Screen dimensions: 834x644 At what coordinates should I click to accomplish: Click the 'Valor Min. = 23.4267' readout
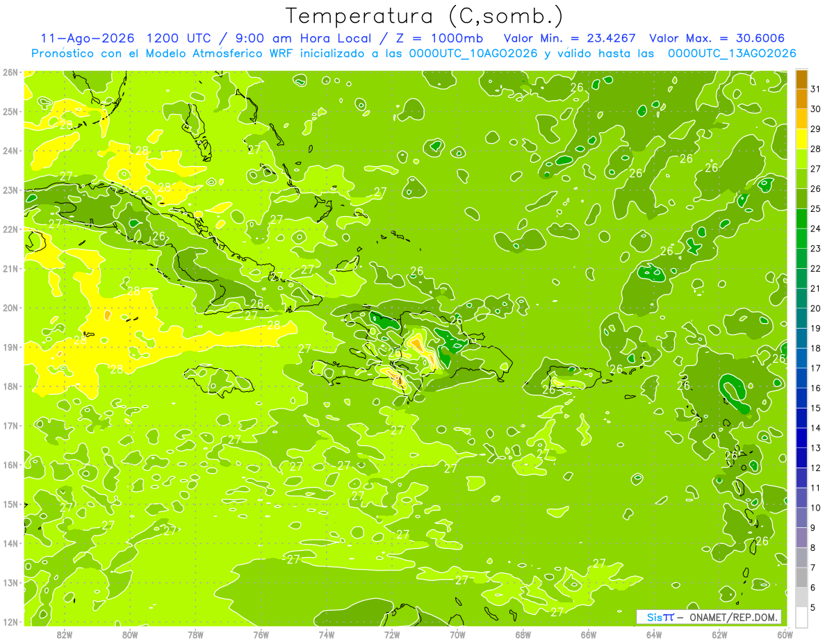[571, 38]
